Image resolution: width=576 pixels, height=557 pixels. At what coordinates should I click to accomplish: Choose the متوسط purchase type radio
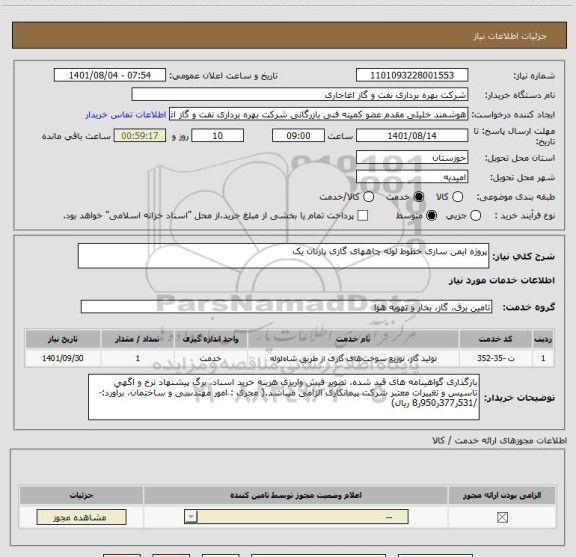coord(431,216)
